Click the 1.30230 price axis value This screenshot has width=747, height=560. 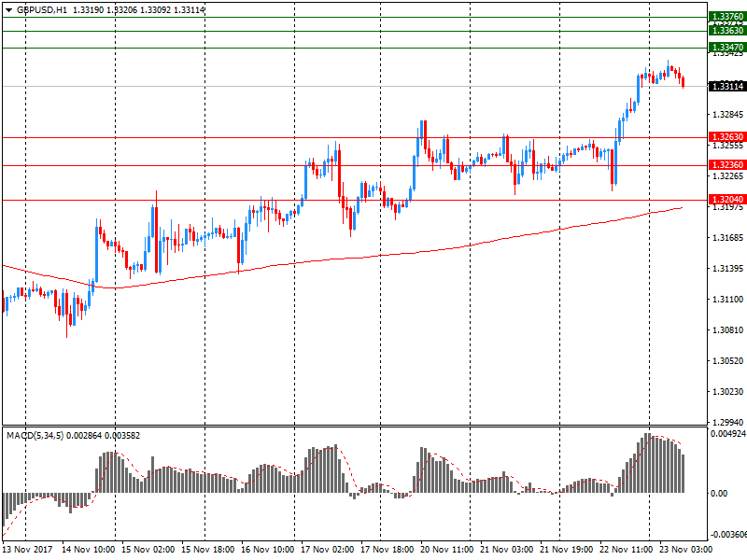pyautogui.click(x=727, y=392)
